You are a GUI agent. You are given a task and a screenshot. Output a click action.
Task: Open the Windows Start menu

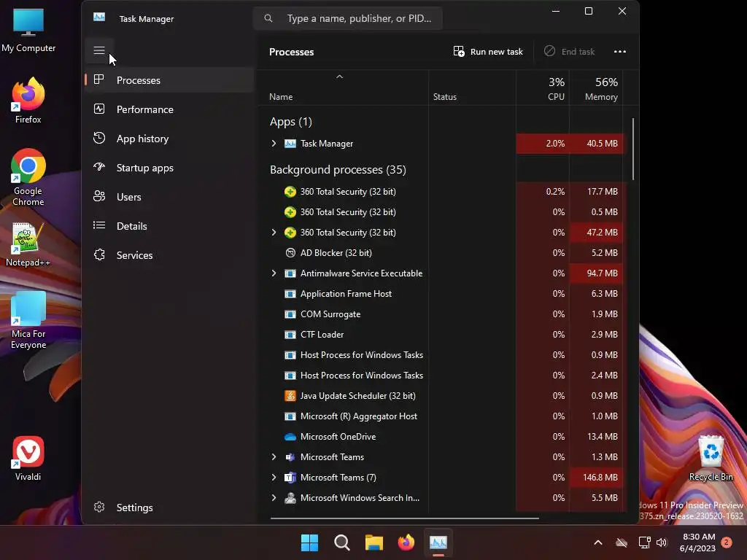click(x=309, y=542)
